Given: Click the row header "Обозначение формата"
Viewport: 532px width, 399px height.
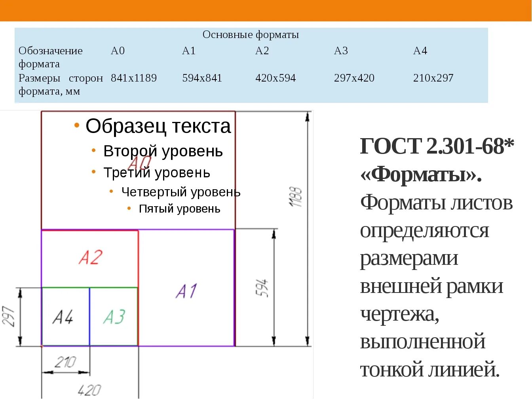Looking at the screenshot, I should [51, 57].
